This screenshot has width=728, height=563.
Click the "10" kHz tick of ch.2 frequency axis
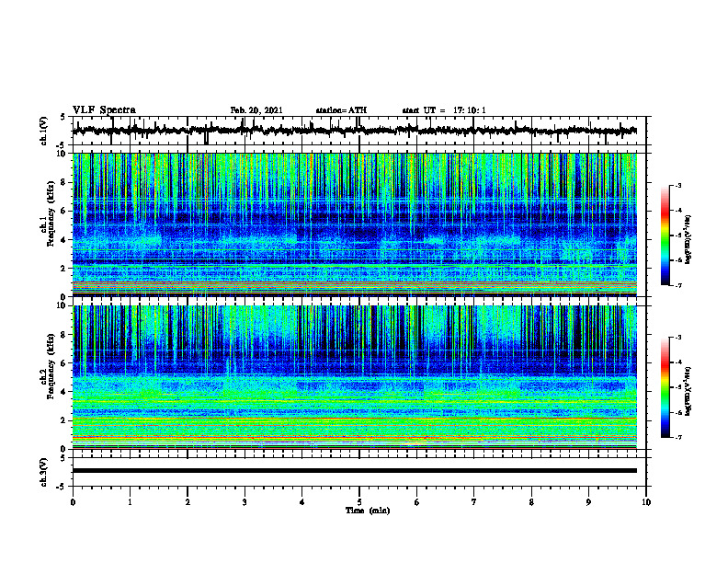(x=63, y=305)
